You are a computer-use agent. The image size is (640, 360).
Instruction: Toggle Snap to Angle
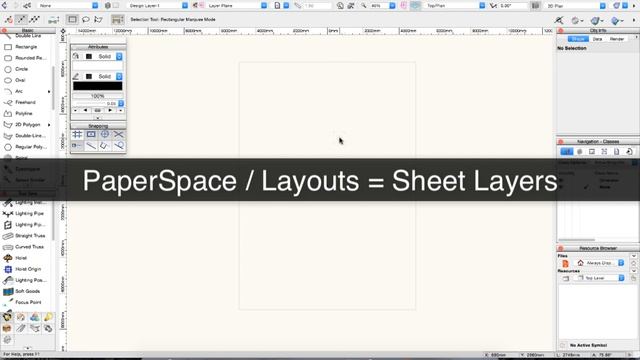105,134
